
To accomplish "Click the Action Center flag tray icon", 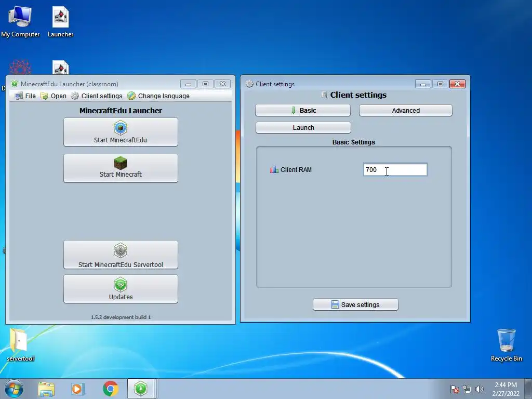I will coord(455,389).
